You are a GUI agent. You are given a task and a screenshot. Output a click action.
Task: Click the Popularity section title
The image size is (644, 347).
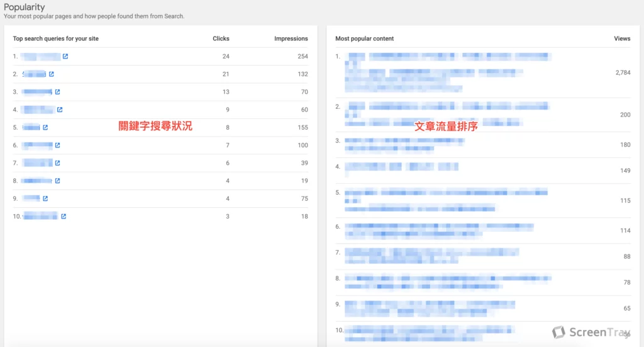[25, 7]
